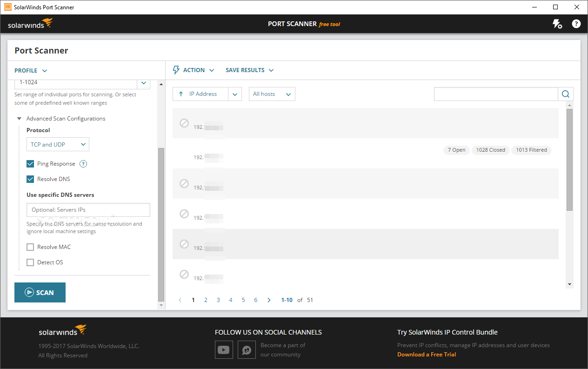588x369 pixels.
Task: Open the All hosts filter dropdown
Action: (x=272, y=94)
